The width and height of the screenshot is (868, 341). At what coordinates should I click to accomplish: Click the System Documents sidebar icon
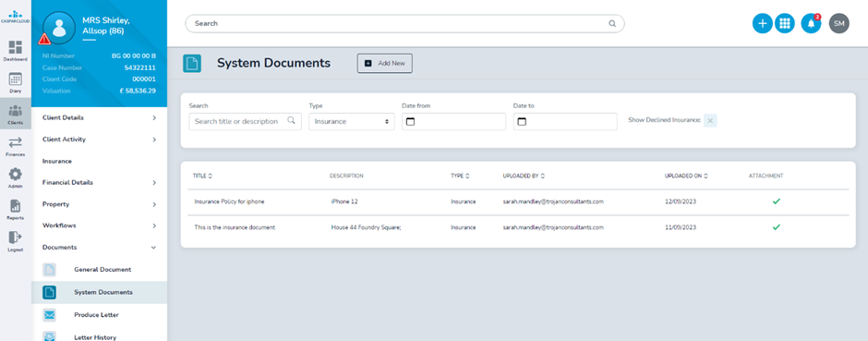pos(50,292)
